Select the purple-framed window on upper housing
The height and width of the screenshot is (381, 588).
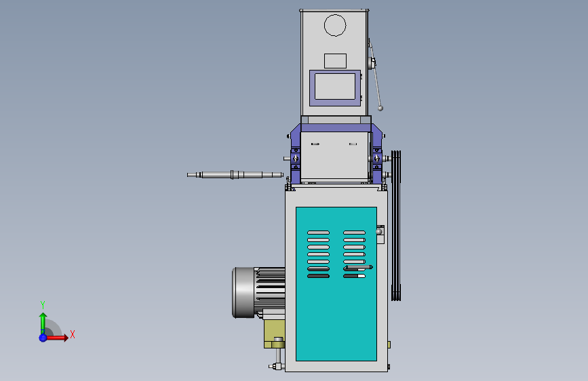click(335, 87)
